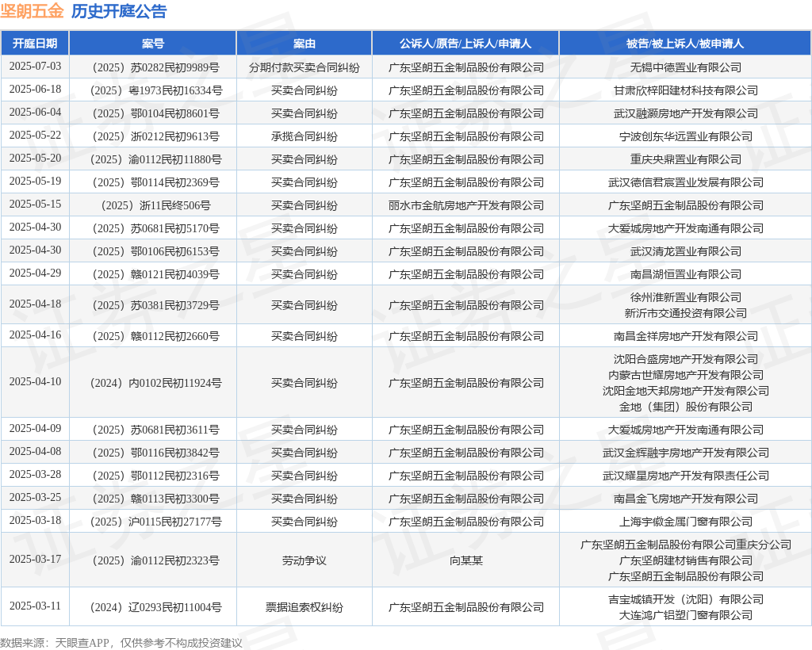Click defendant 南昌湖恒置业有限公司
Viewport: 812px width, 650px height.
point(686,274)
